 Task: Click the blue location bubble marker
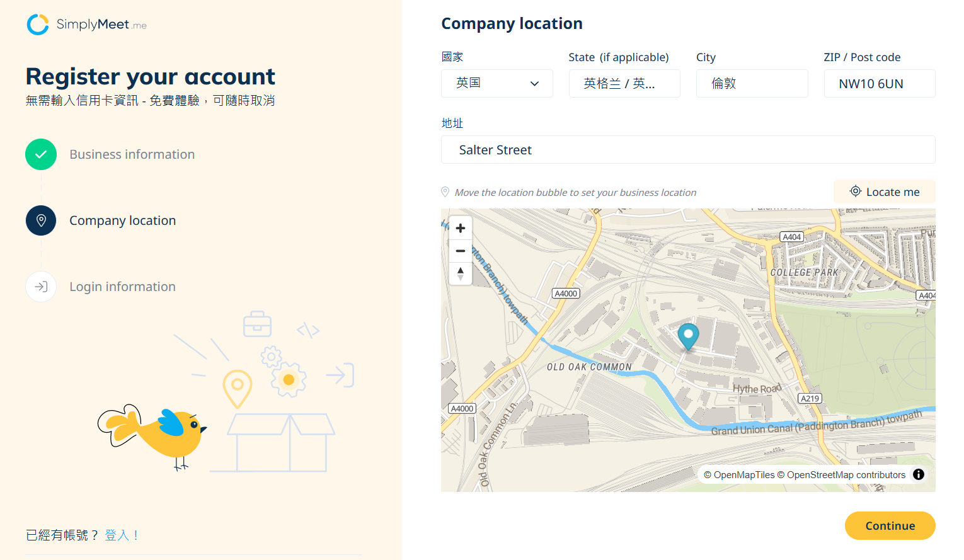(688, 336)
